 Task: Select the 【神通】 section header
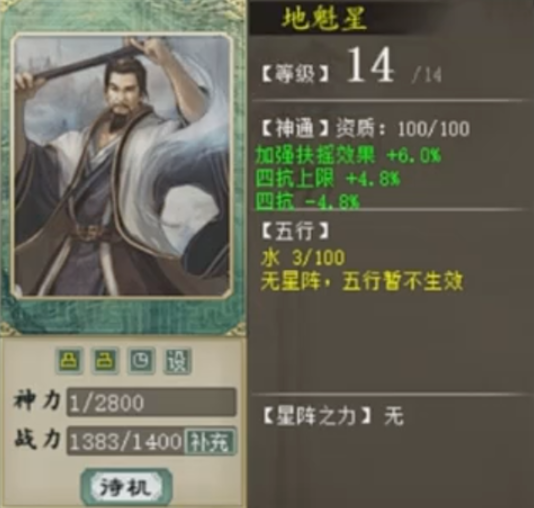[x=295, y=128]
